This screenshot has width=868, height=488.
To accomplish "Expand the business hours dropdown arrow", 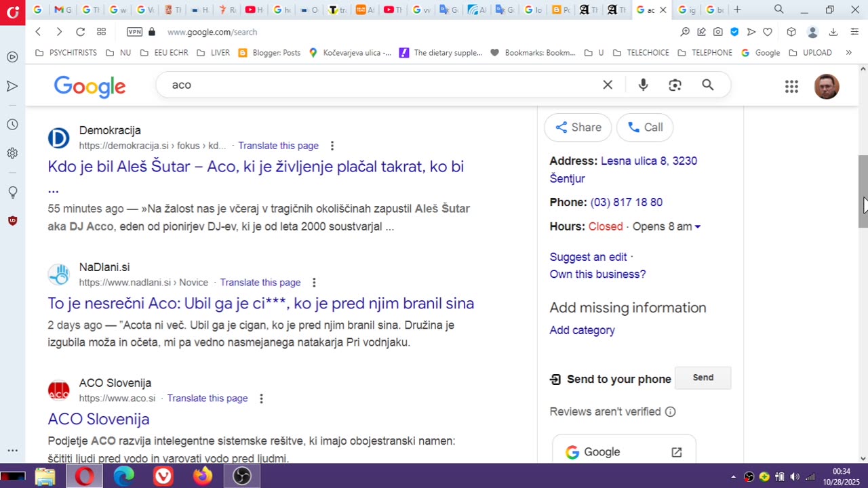I will point(697,226).
